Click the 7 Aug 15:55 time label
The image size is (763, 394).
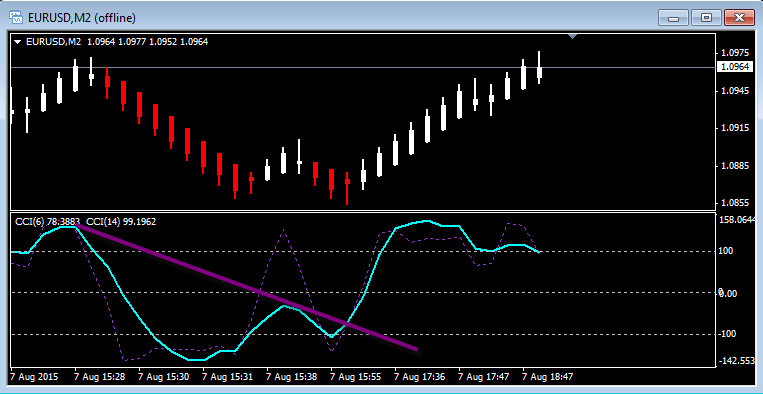(x=356, y=377)
